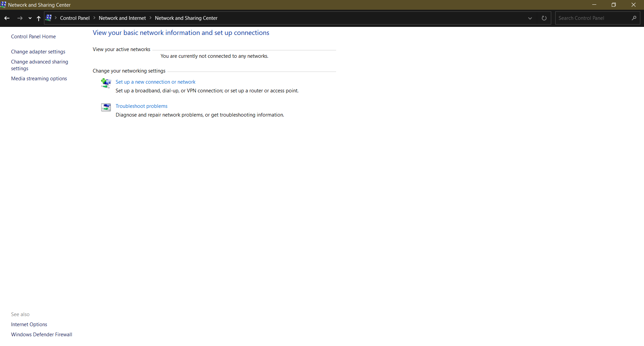
Task: Select Network and Sharing Center breadcrumb
Action: (186, 18)
